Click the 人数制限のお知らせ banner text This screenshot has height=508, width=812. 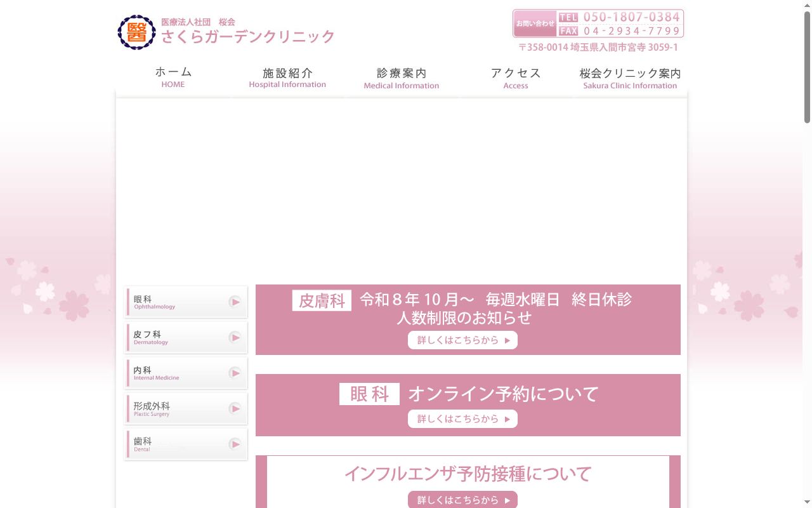coord(464,317)
